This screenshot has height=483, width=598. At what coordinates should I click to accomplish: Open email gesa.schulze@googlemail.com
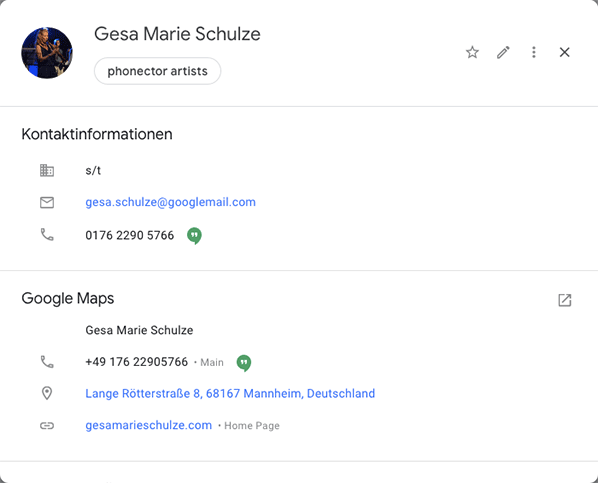(x=170, y=202)
